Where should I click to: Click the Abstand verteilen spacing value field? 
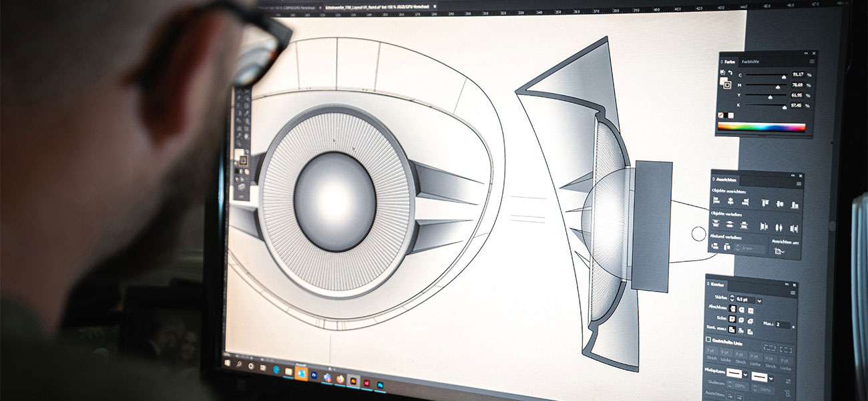751,249
